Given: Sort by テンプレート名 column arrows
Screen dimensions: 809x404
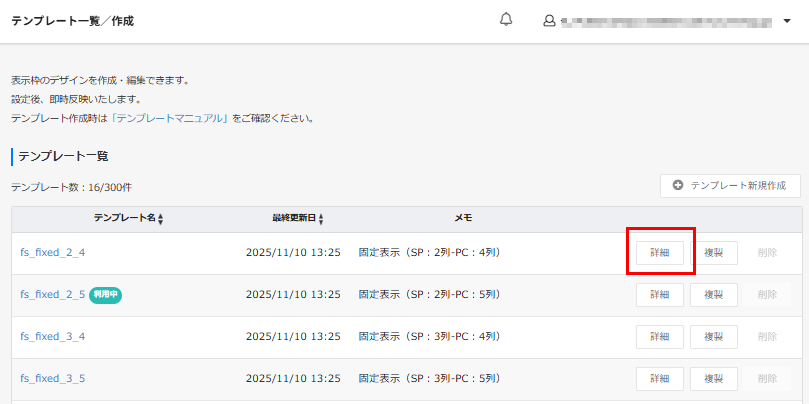Looking at the screenshot, I should click(160, 219).
